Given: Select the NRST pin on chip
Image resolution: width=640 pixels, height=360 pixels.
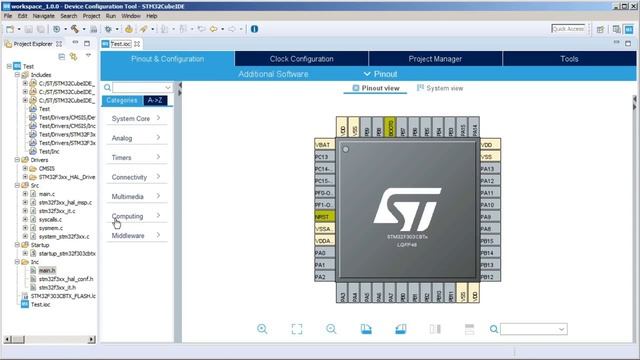Looking at the screenshot, I should pos(324,217).
